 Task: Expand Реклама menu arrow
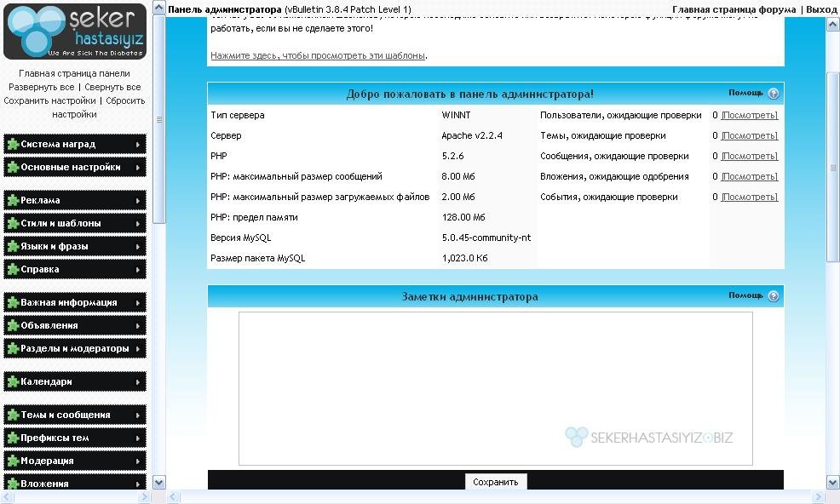[138, 201]
